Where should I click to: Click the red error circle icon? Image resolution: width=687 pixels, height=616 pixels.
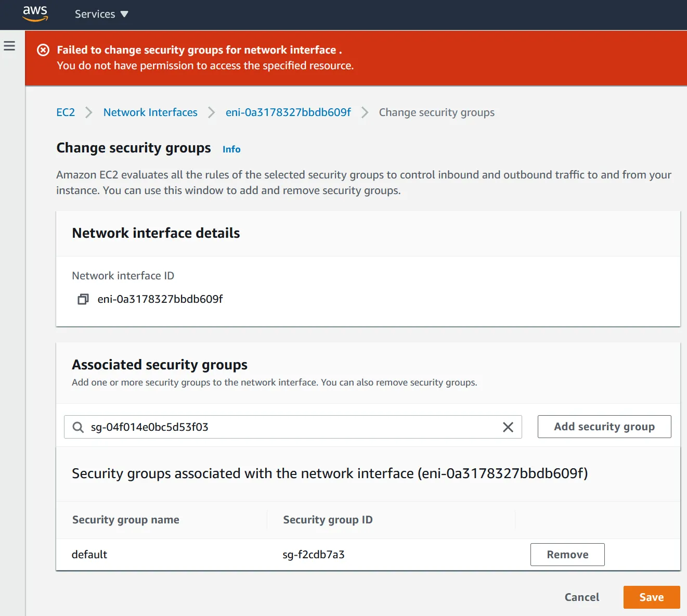[43, 50]
